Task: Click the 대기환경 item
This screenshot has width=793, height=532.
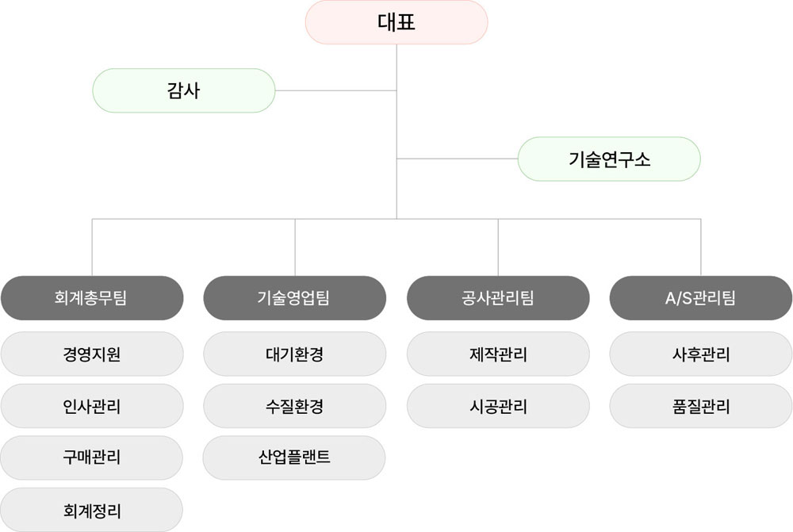Action: (294, 354)
